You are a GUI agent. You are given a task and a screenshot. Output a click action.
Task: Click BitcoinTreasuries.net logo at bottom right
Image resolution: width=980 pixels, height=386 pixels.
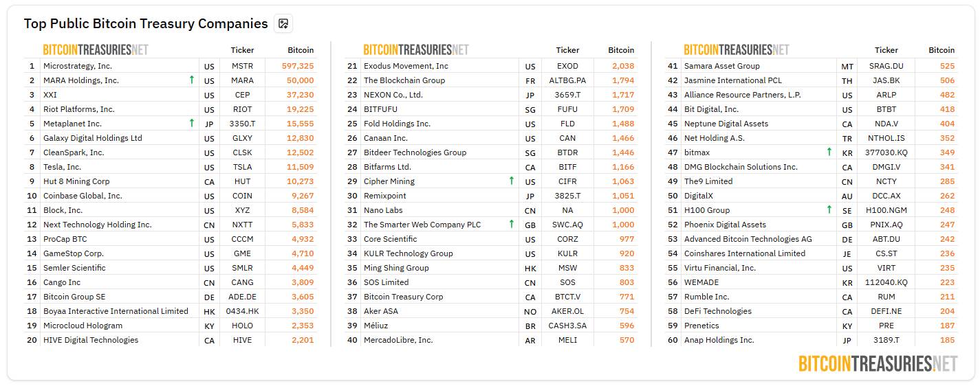tap(878, 363)
